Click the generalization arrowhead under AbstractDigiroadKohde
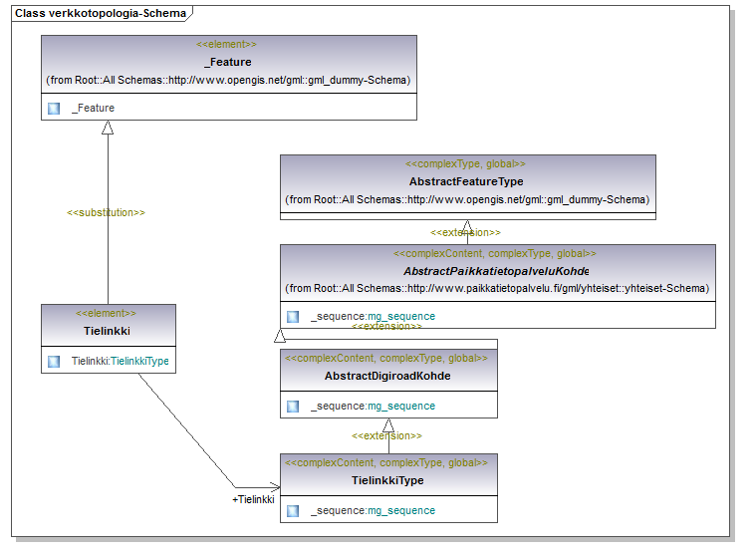The height and width of the screenshot is (557, 756). click(x=388, y=425)
